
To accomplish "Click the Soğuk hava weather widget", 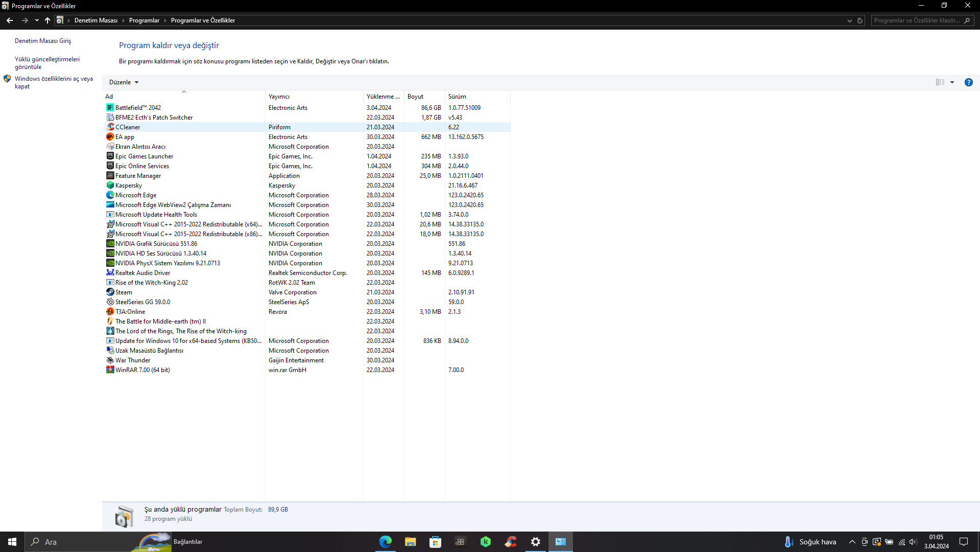I will 810,542.
